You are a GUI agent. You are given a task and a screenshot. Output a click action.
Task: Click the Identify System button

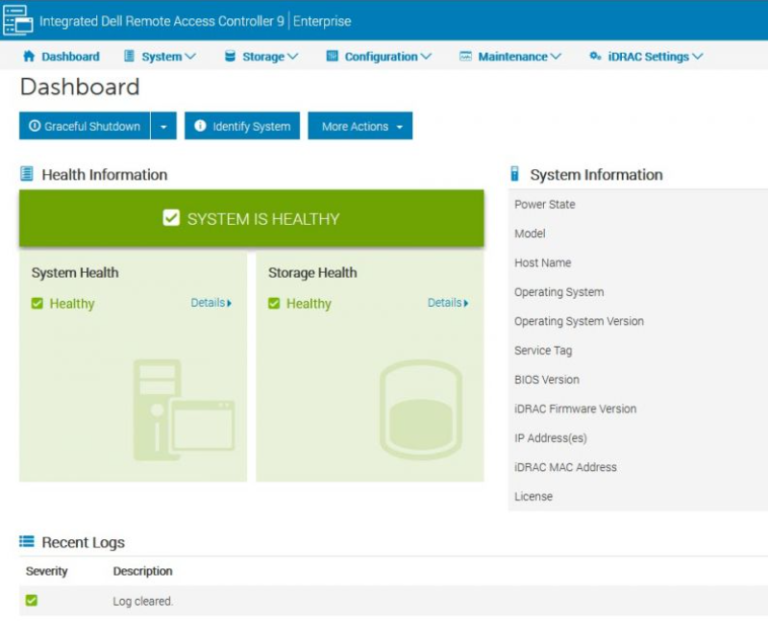(x=242, y=126)
